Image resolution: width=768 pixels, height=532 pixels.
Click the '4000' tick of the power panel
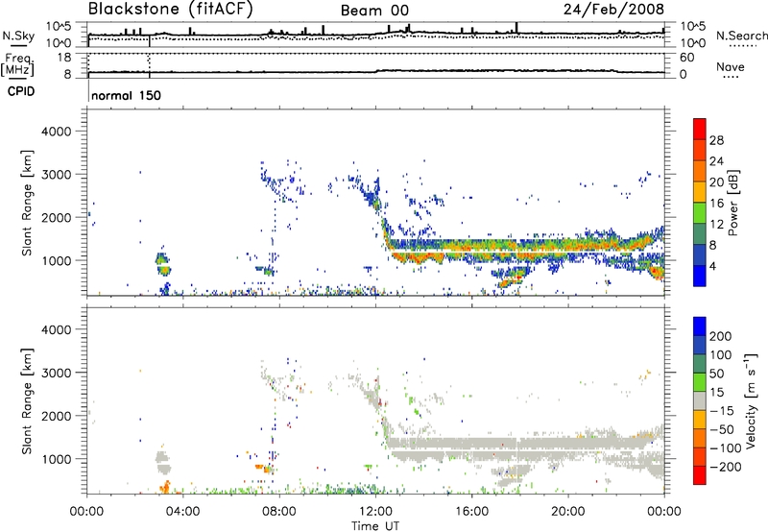coord(56,132)
